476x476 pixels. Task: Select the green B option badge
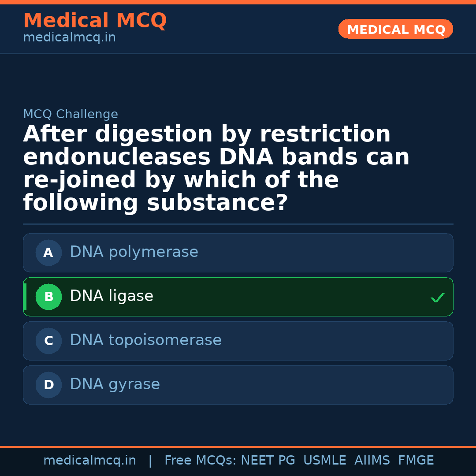pyautogui.click(x=48, y=297)
